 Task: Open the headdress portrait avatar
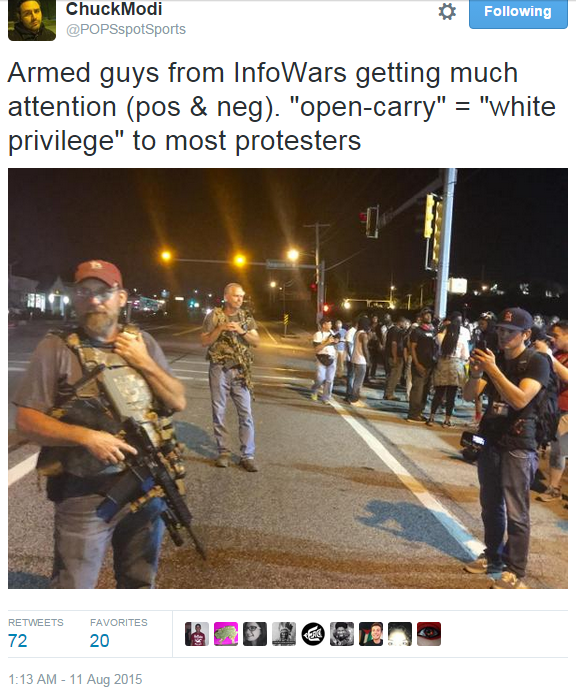(284, 634)
